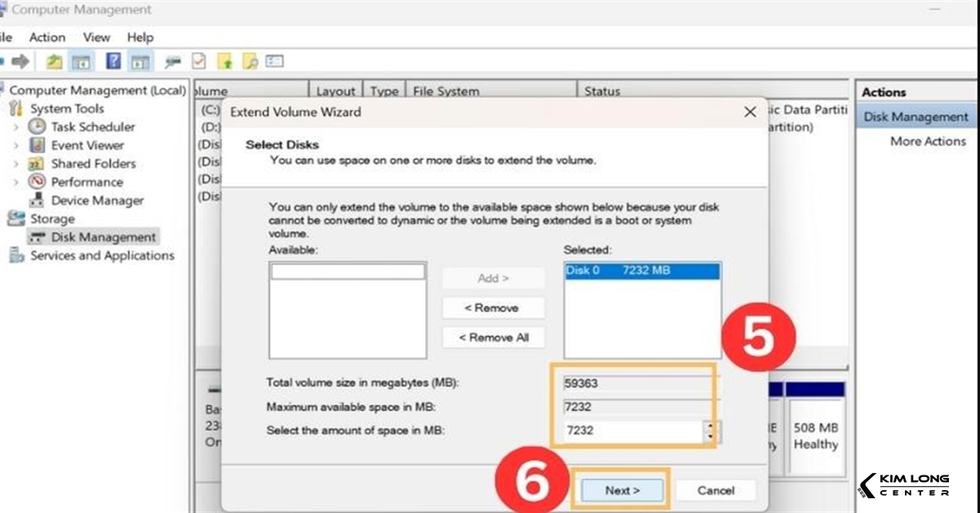Image resolution: width=980 pixels, height=513 pixels.
Task: Click Cancel in Extend Volume Wizard
Action: (x=715, y=490)
